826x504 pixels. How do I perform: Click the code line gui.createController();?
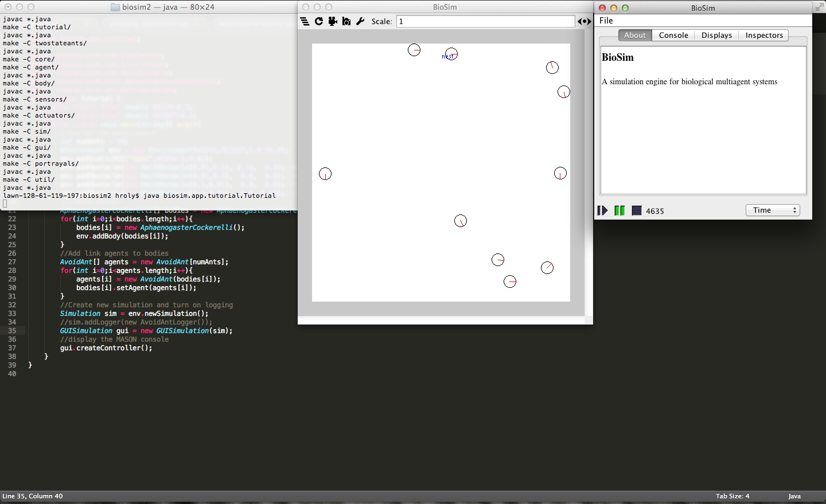[x=106, y=348]
